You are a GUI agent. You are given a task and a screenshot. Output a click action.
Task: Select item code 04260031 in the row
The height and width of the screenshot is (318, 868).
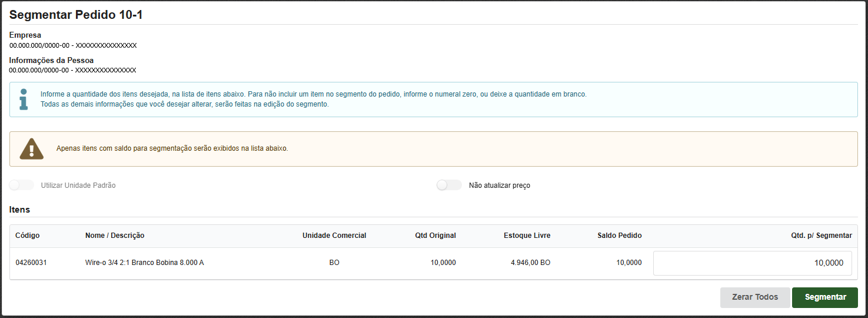coord(31,263)
